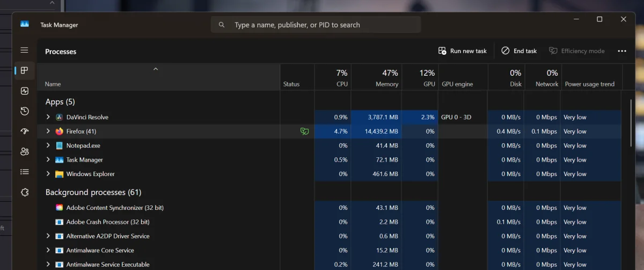This screenshot has height=270, width=644.
Task: Click Background processes (61) heading
Action: coord(93,192)
